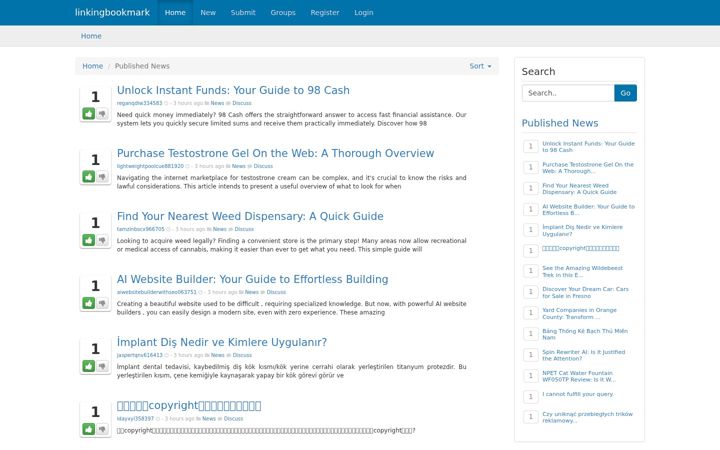Open sidebar link 'Unlock Instant Funds: Your Guide'
Image resolution: width=720 pixels, height=450 pixels.
click(588, 146)
